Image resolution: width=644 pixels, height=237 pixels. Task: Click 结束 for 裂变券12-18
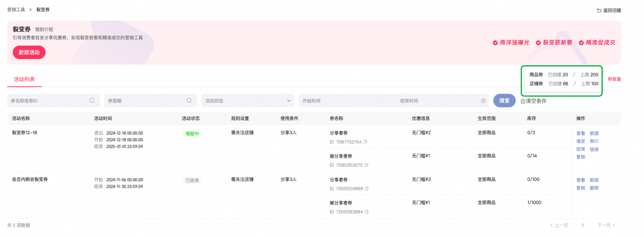(581, 149)
